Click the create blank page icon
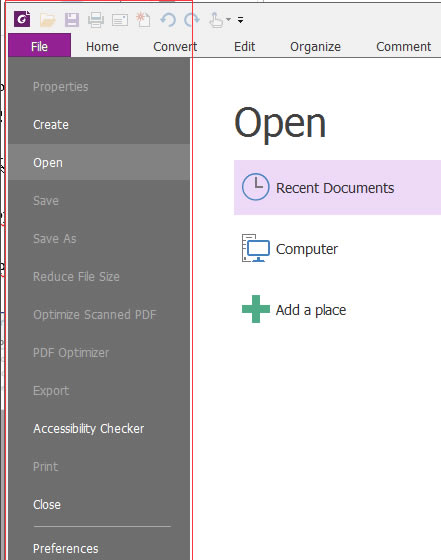 click(144, 19)
